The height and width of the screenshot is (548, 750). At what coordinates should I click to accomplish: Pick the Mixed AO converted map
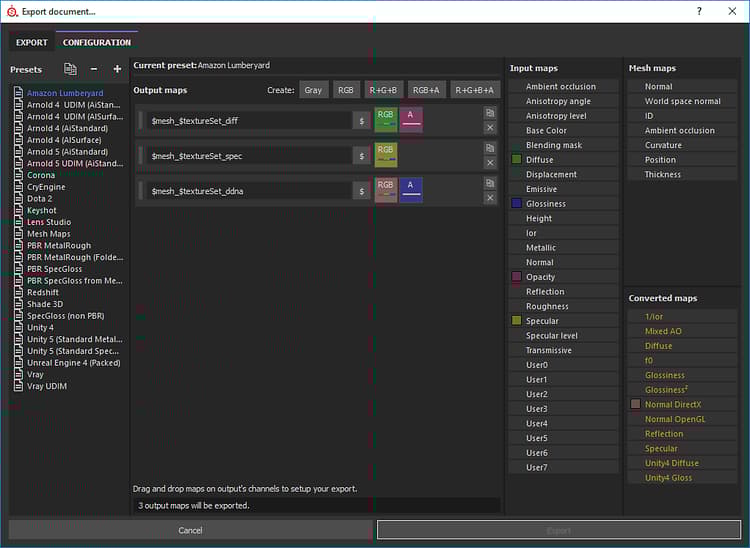click(x=683, y=331)
